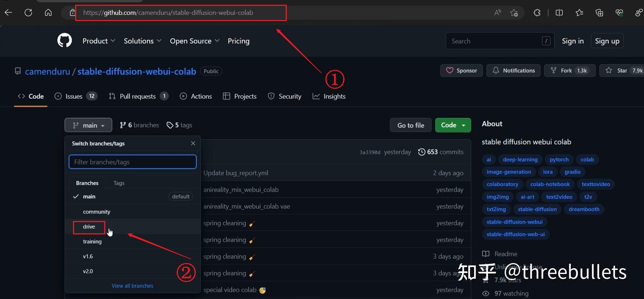Screen dimensions: 644x299
Task: Open the Issues tab
Action: pyautogui.click(x=76, y=96)
